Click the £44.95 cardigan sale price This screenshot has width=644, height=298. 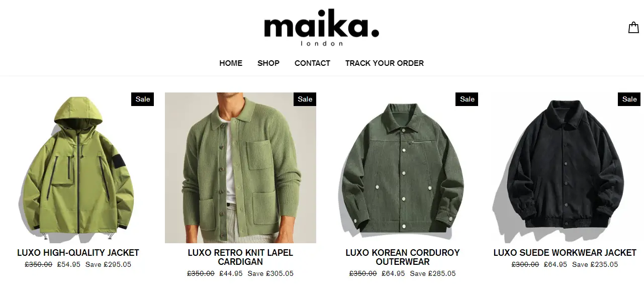pyautogui.click(x=231, y=274)
